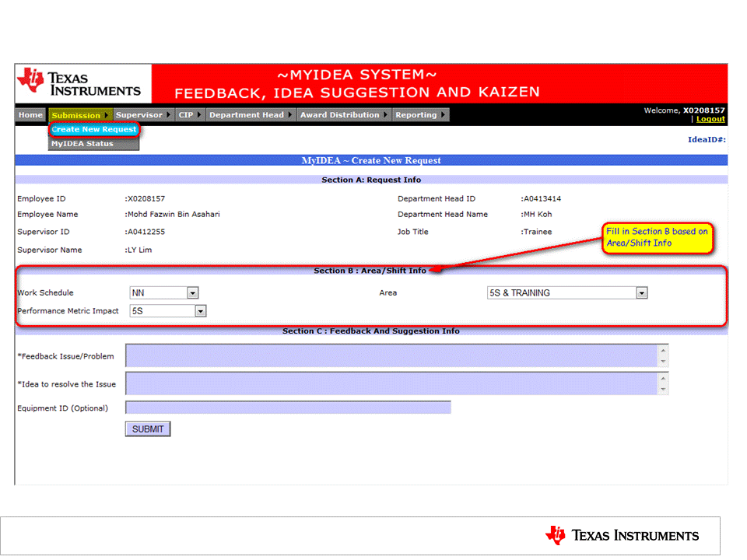Click the Section A: Request Info heading
The height and width of the screenshot is (560, 747).
(x=371, y=180)
